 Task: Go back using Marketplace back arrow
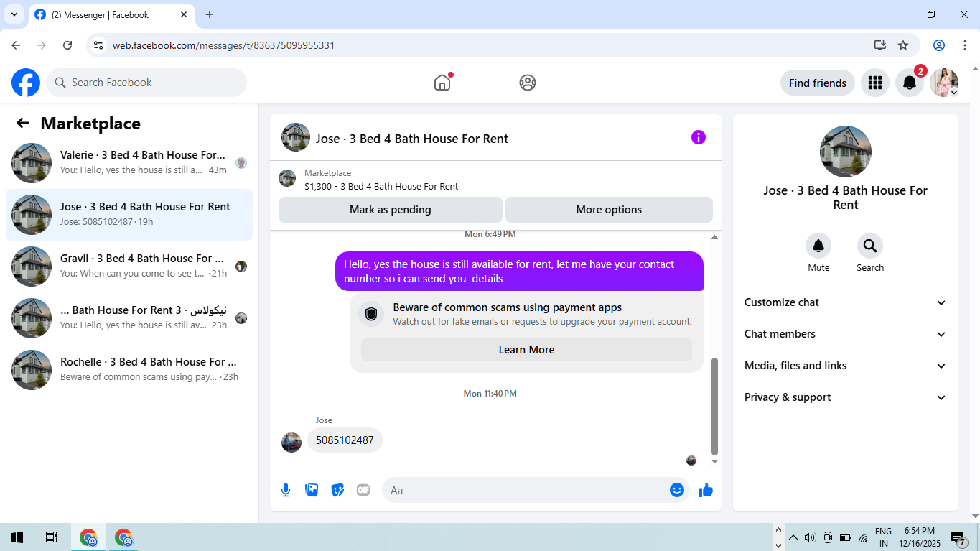click(23, 123)
